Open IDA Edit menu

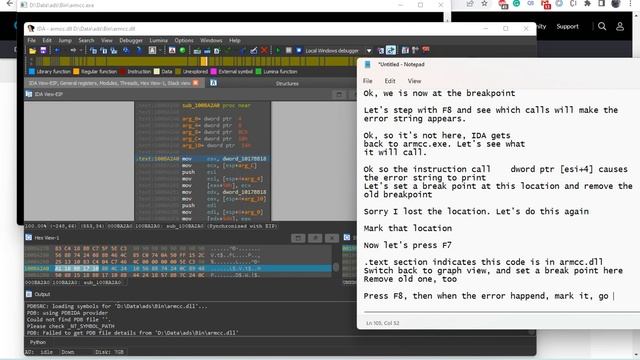click(47, 40)
